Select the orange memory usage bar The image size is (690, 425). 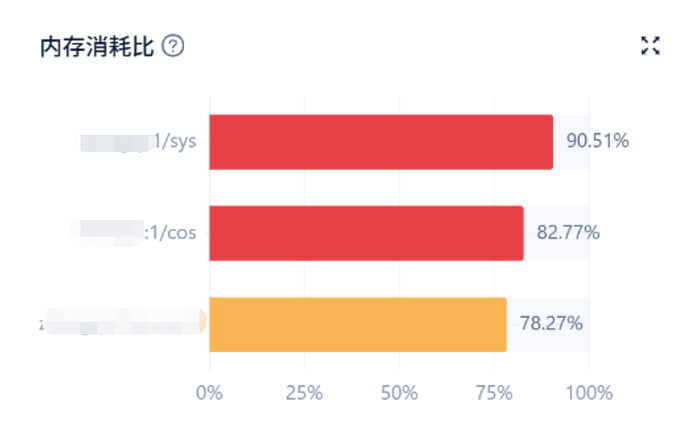click(357, 324)
